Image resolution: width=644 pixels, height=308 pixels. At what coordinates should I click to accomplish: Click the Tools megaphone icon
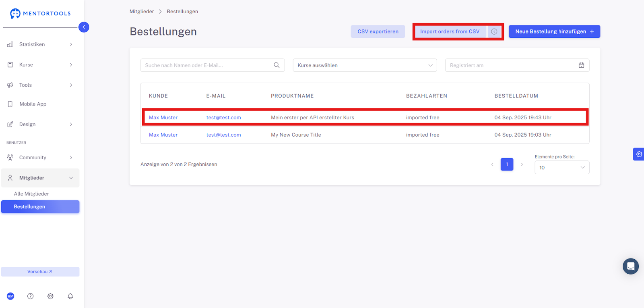click(10, 85)
